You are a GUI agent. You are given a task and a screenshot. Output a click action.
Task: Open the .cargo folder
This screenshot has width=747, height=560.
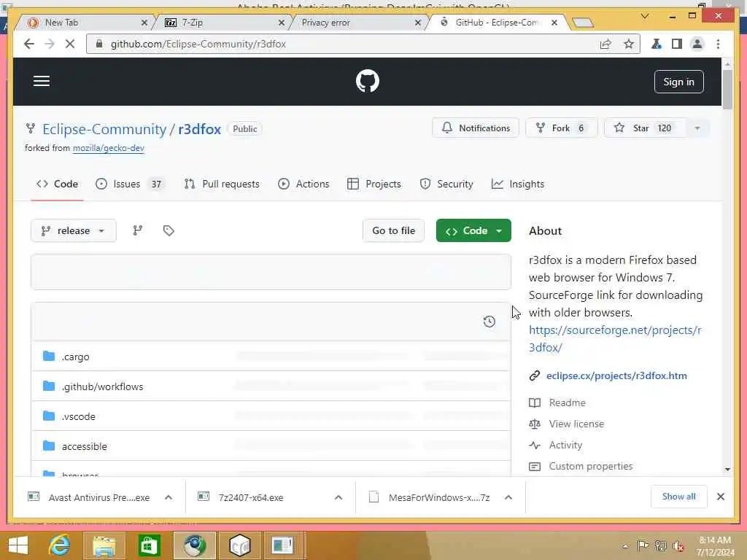tap(75, 357)
